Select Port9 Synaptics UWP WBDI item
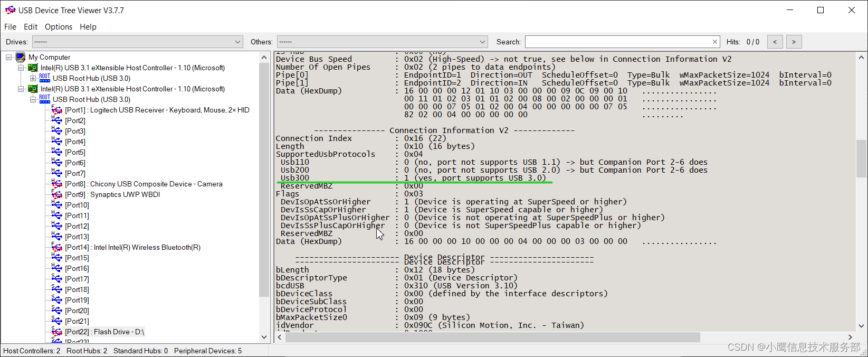Viewport: 868px width, 357px height. click(112, 194)
